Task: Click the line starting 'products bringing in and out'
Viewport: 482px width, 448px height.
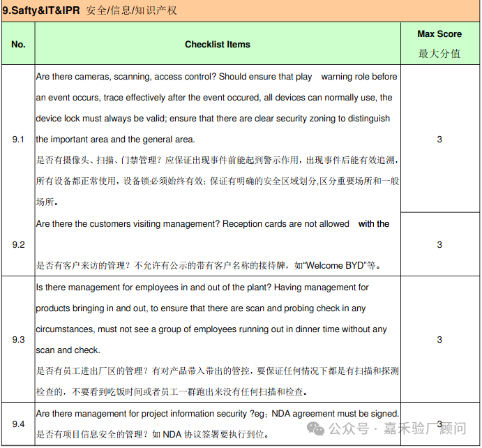Action: click(201, 308)
